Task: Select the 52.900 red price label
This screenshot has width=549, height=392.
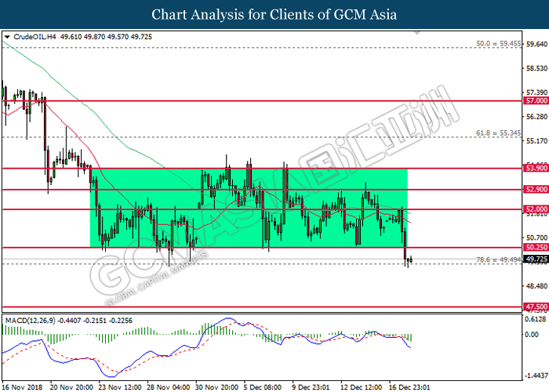Action: tap(536, 190)
